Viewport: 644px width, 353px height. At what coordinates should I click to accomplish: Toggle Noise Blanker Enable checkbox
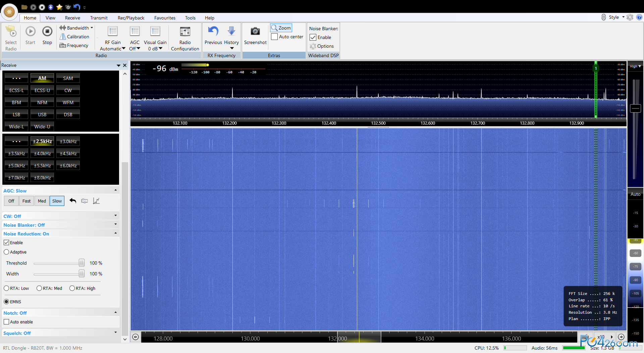pyautogui.click(x=313, y=37)
